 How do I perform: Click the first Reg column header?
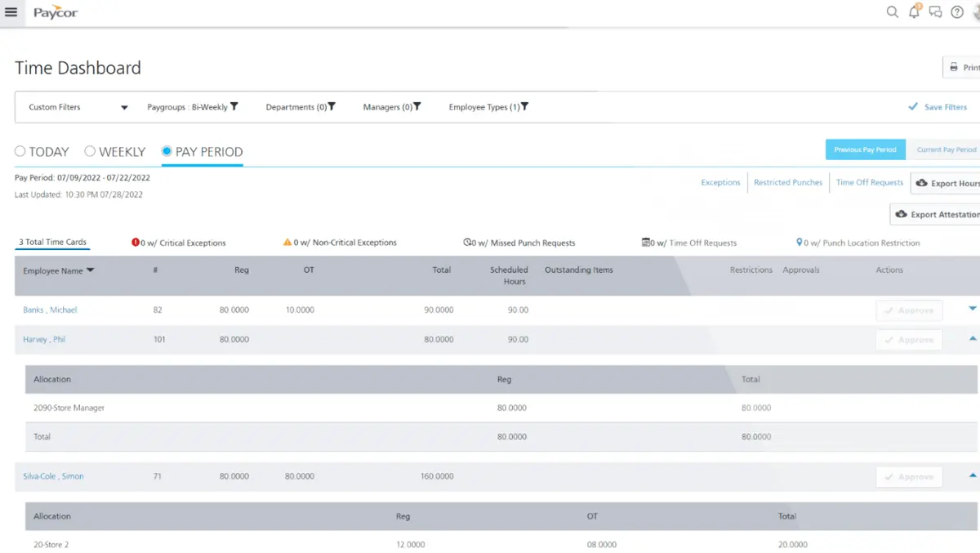tap(242, 270)
